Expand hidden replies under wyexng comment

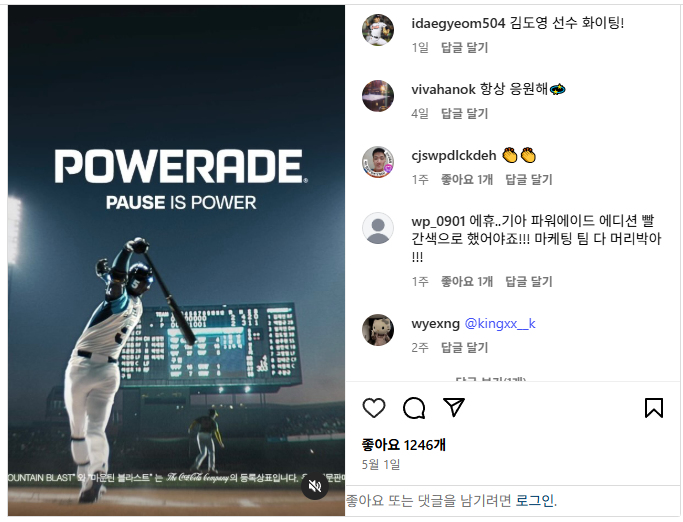pos(490,379)
